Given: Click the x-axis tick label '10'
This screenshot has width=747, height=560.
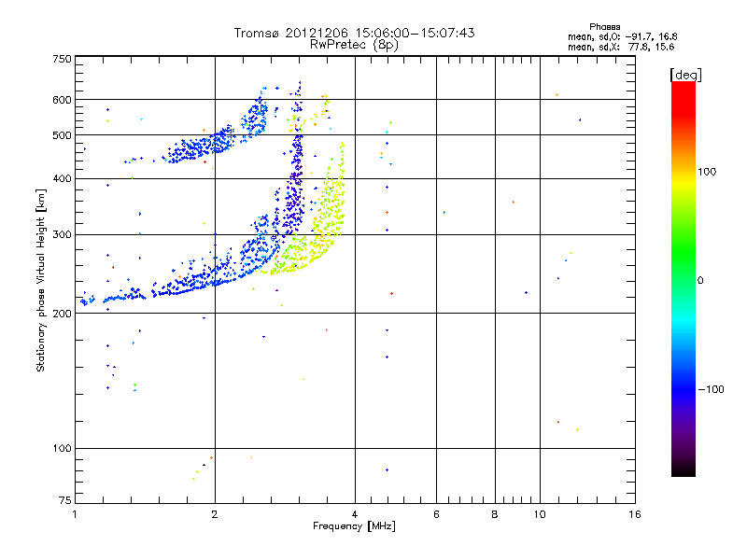Looking at the screenshot, I should 540,514.
